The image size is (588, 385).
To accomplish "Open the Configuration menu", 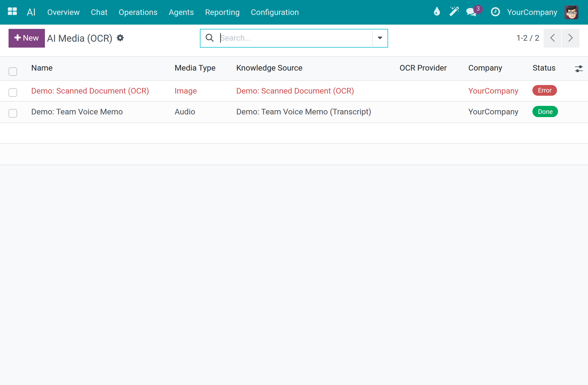I will point(275,12).
